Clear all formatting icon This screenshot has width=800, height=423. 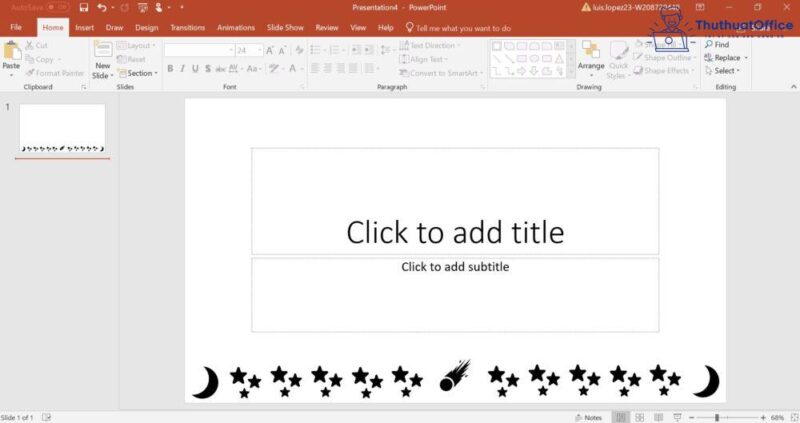299,50
